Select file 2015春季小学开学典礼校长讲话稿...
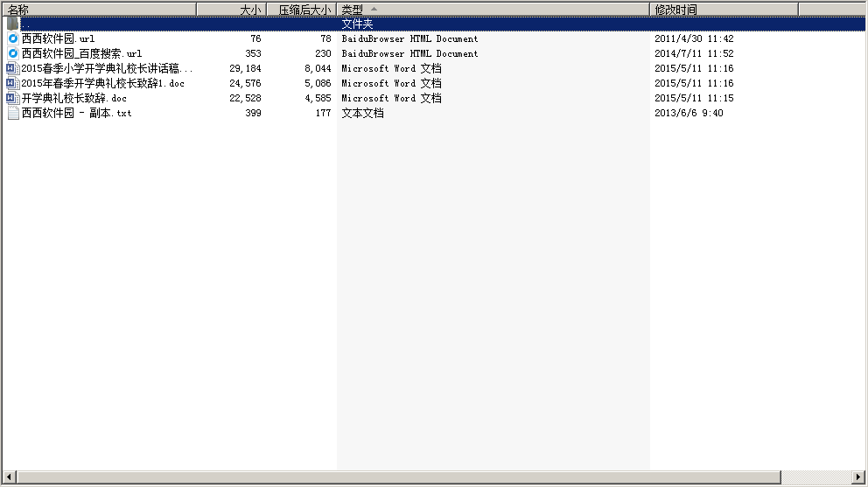The width and height of the screenshot is (868, 487). click(x=107, y=68)
